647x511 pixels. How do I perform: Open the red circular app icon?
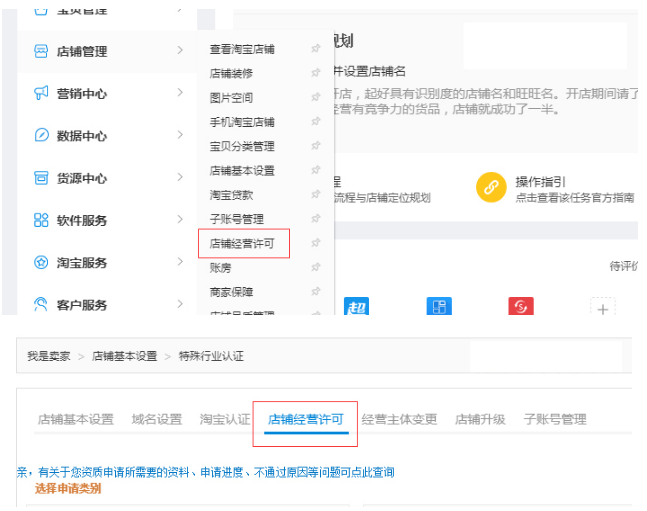pyautogui.click(x=521, y=306)
